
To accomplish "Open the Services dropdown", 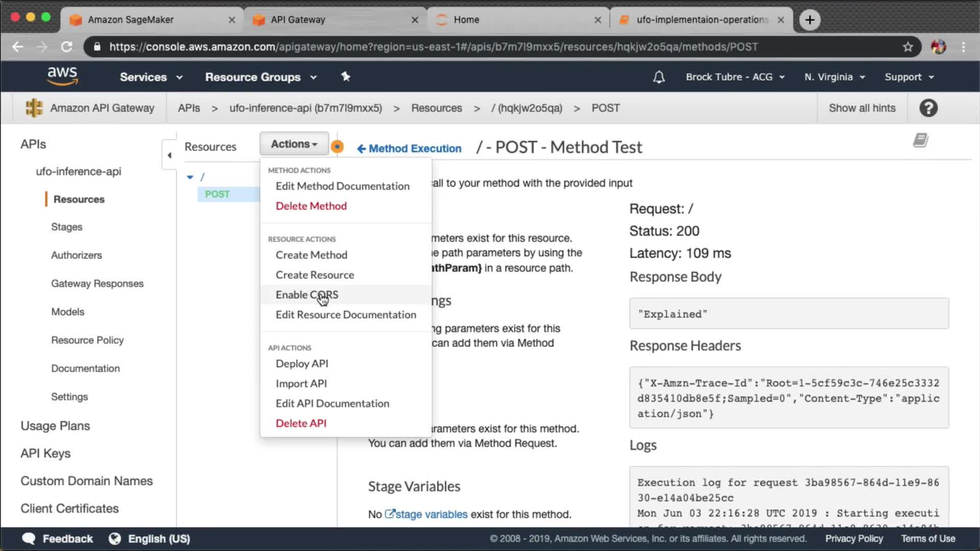I will 151,77.
